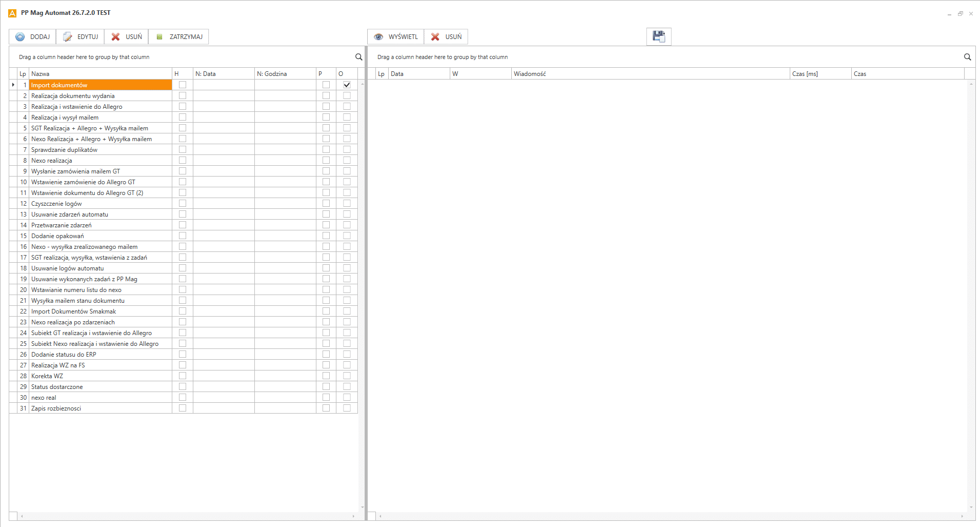Image resolution: width=980 pixels, height=527 pixels.
Task: Click the right panel Data column header
Action: pyautogui.click(x=419, y=74)
